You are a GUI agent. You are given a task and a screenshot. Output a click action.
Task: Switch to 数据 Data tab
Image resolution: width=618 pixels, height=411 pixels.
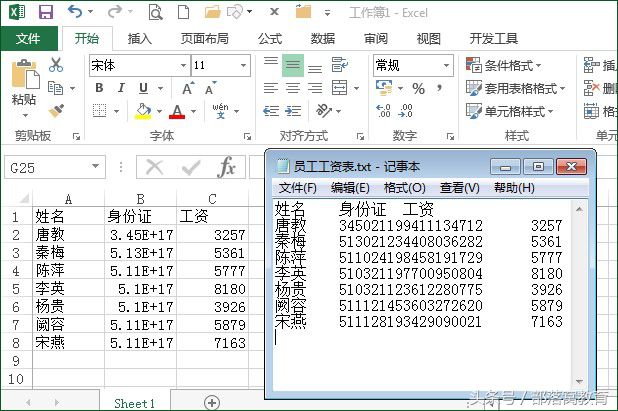coord(323,39)
